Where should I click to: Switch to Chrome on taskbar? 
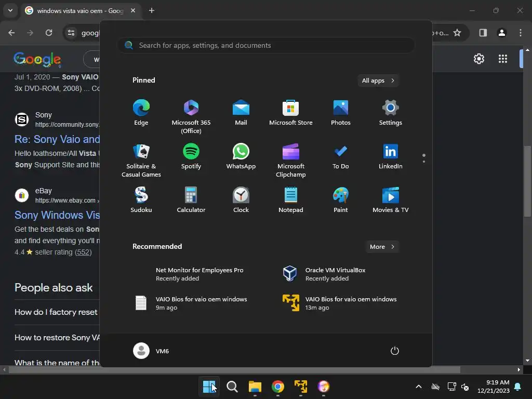278,387
